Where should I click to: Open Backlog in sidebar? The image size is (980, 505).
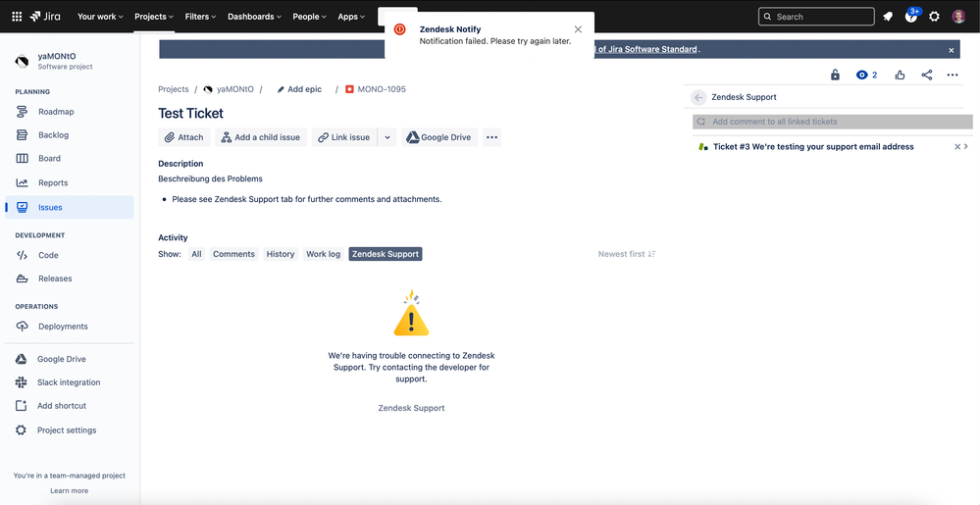point(70,135)
